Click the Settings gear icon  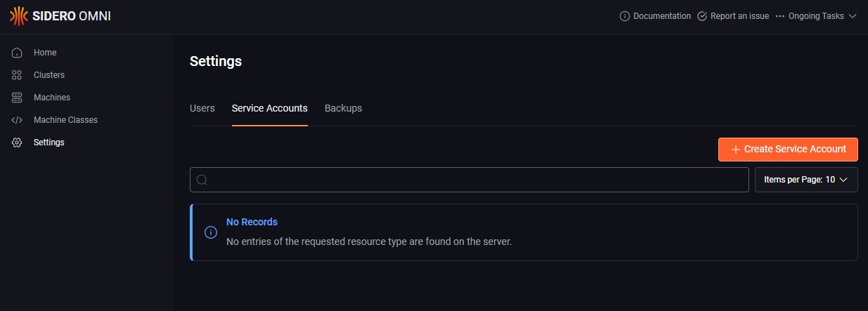(x=17, y=143)
